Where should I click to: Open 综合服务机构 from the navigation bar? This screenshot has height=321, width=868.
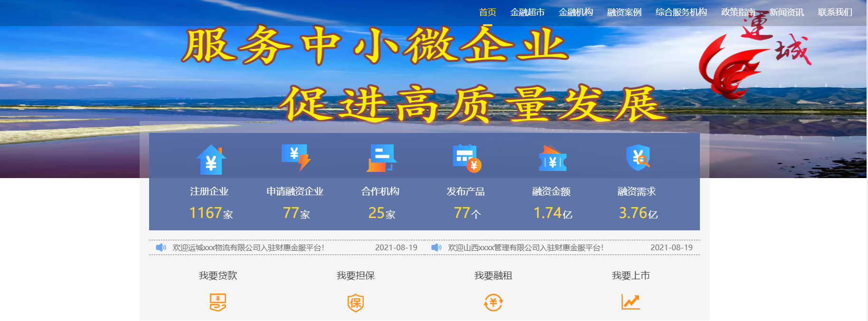[x=681, y=12]
